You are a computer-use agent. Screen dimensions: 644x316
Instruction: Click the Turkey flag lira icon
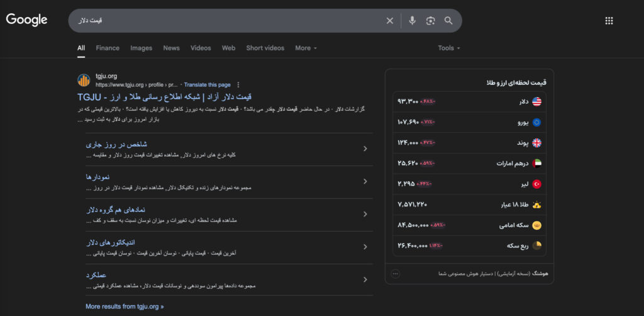[537, 184]
